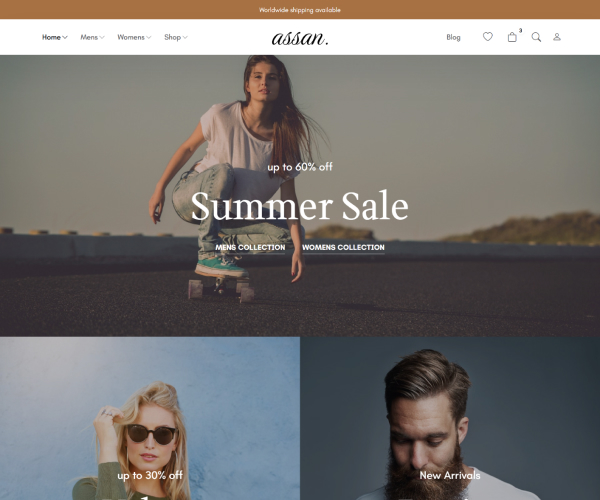The image size is (600, 500).
Task: Go to MENS COLLECTION link
Action: tap(250, 248)
